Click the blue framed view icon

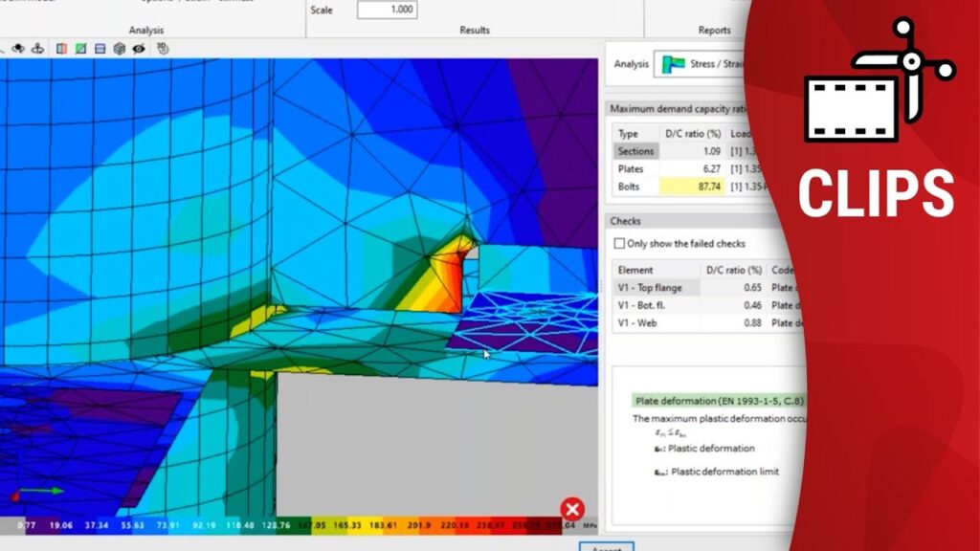[100, 48]
